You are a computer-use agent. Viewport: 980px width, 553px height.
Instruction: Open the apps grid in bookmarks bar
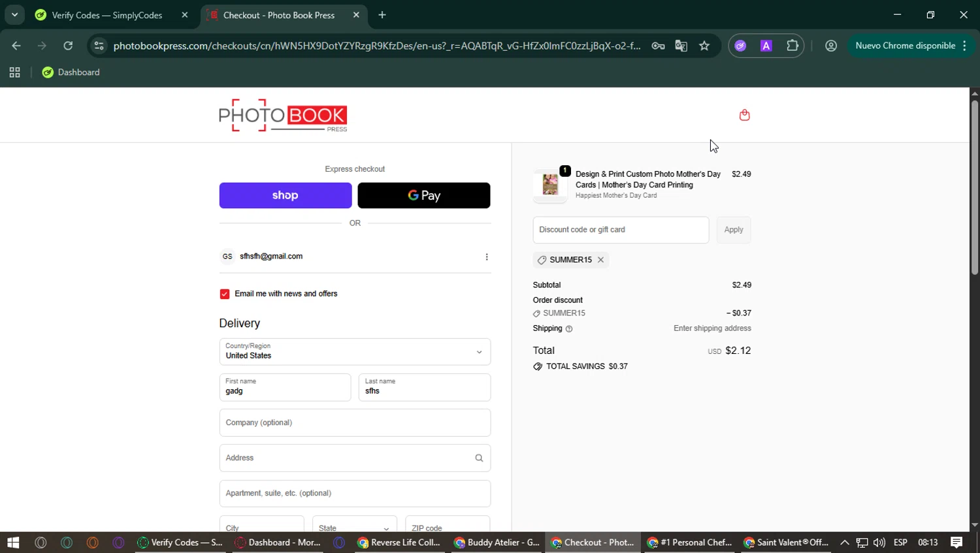14,72
